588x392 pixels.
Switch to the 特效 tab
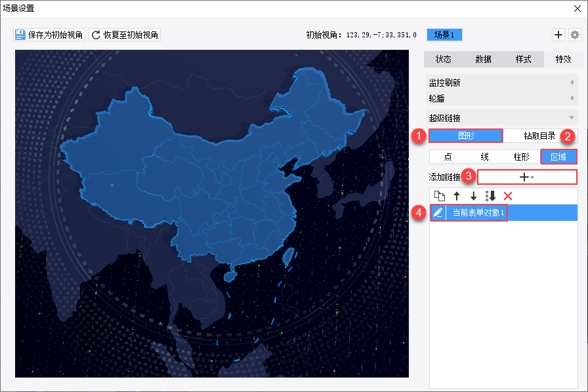tap(563, 59)
